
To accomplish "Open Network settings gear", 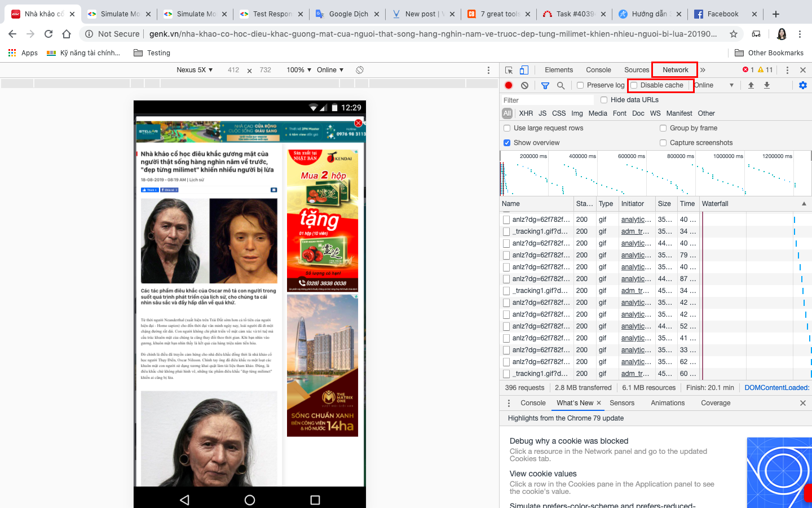I will pyautogui.click(x=803, y=85).
